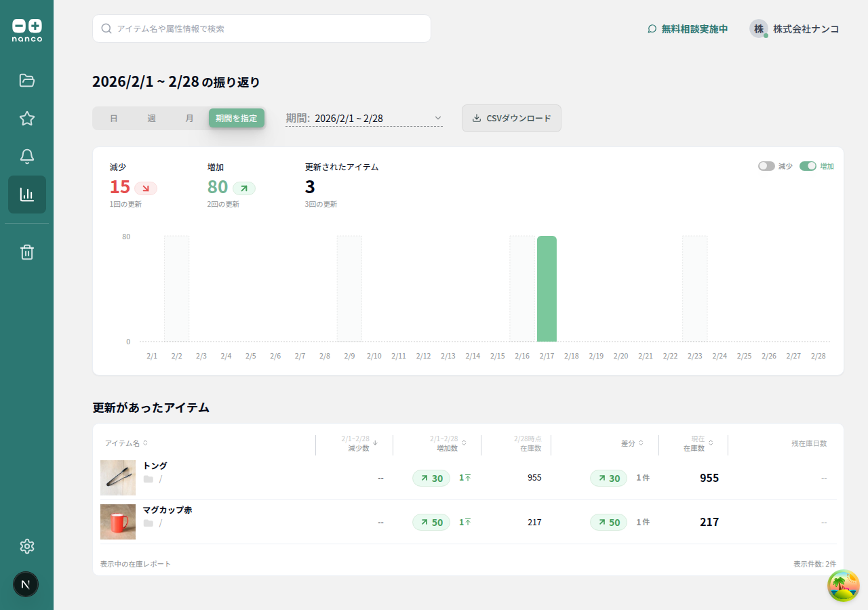This screenshot has width=868, height=610.
Task: Toggle the 増加 chart switch off
Action: click(x=808, y=166)
